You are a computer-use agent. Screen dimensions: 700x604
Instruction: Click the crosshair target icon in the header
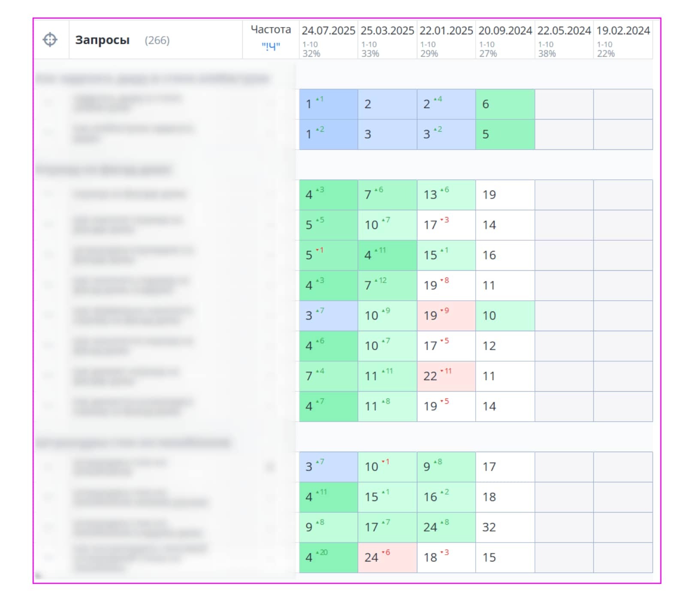50,40
